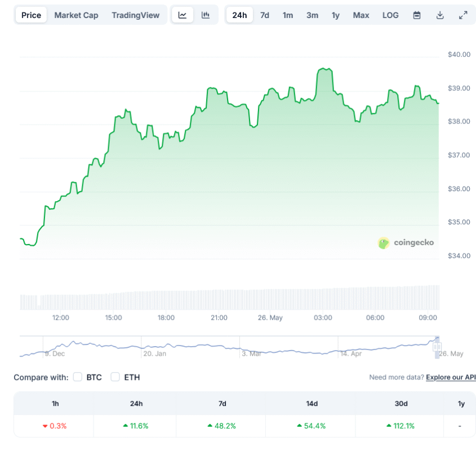Click the $36.00 price axis label
The height and width of the screenshot is (451, 476).
(x=459, y=189)
